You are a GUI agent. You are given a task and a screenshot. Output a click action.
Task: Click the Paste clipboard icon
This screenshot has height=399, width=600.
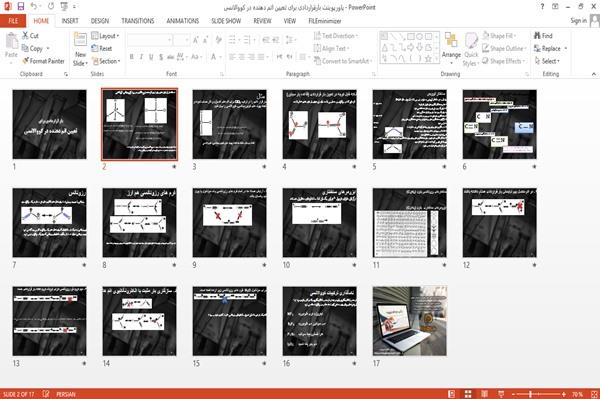11,41
